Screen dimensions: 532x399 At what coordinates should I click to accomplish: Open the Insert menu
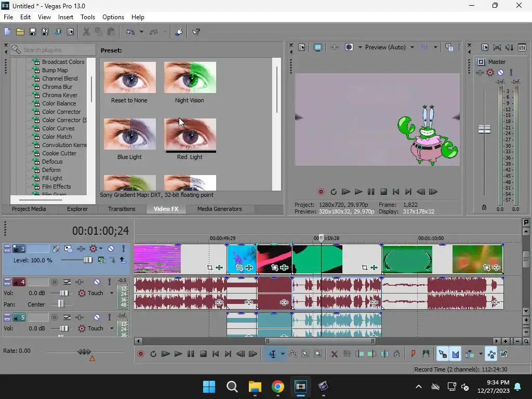[x=65, y=17]
